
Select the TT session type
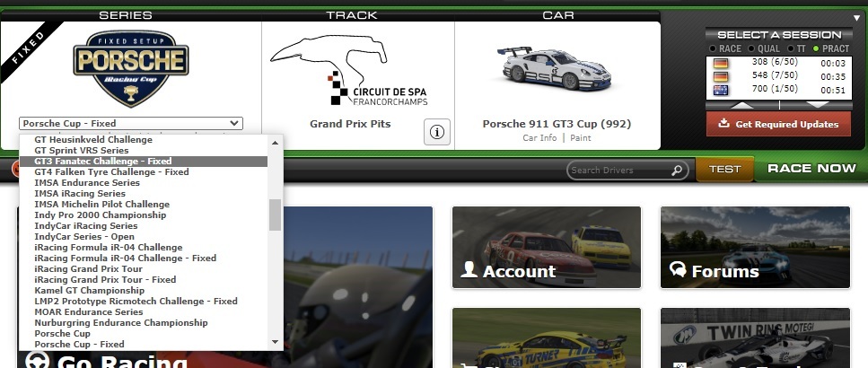click(x=796, y=48)
